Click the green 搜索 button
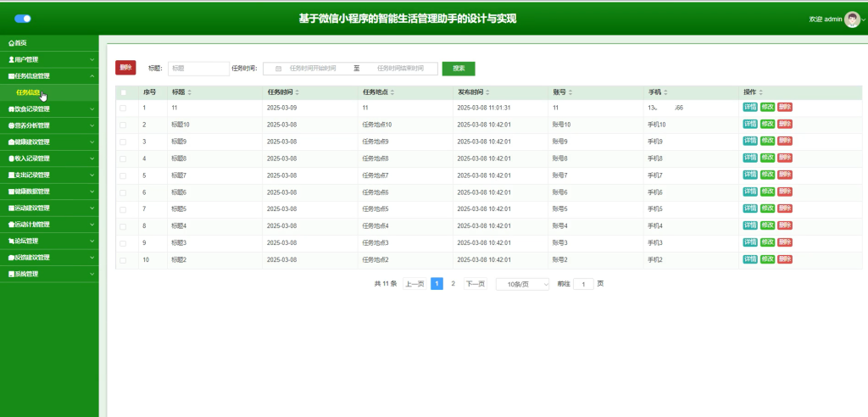868x417 pixels. [459, 69]
